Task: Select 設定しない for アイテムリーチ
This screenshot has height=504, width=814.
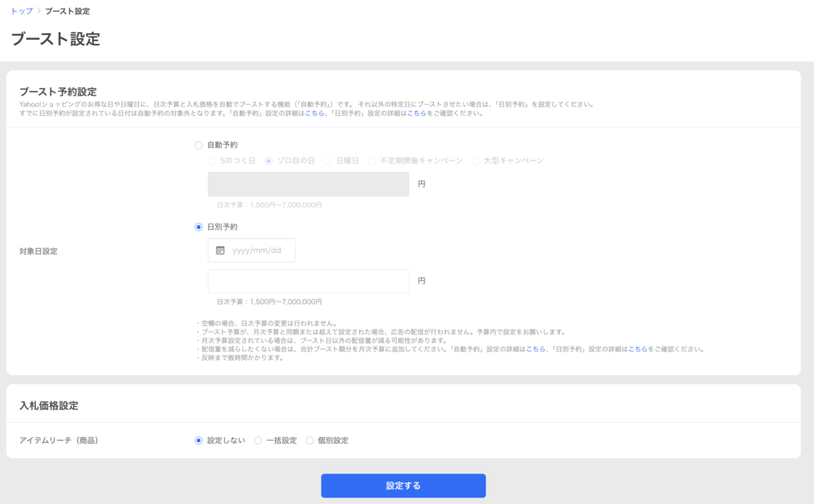Action: (x=199, y=440)
